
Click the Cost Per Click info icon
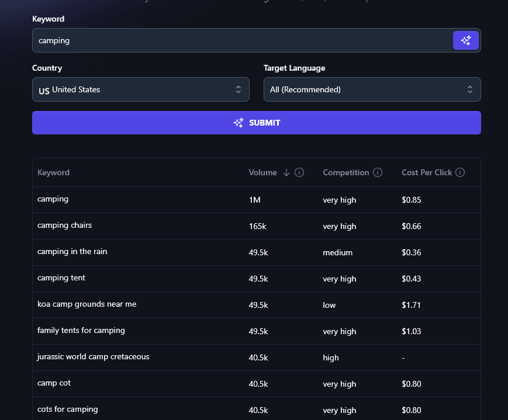coord(460,172)
